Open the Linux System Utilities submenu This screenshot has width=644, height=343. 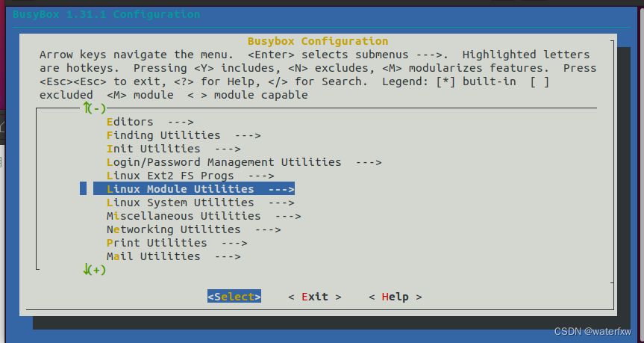click(201, 203)
